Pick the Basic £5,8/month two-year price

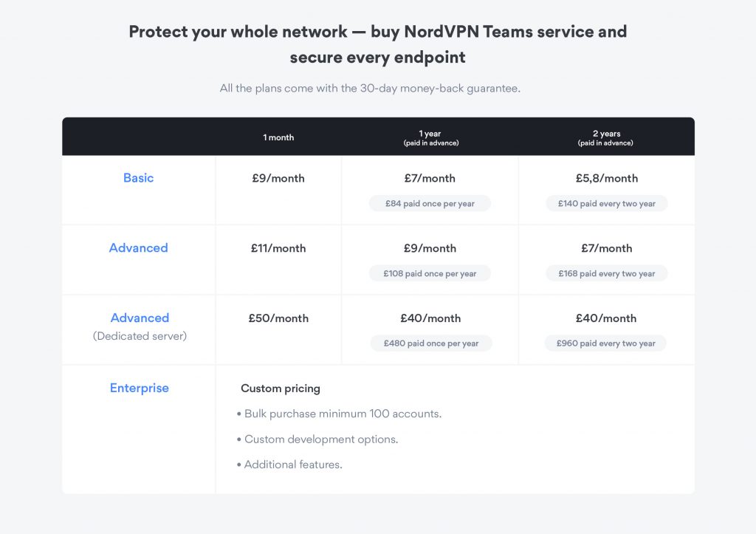click(x=606, y=178)
